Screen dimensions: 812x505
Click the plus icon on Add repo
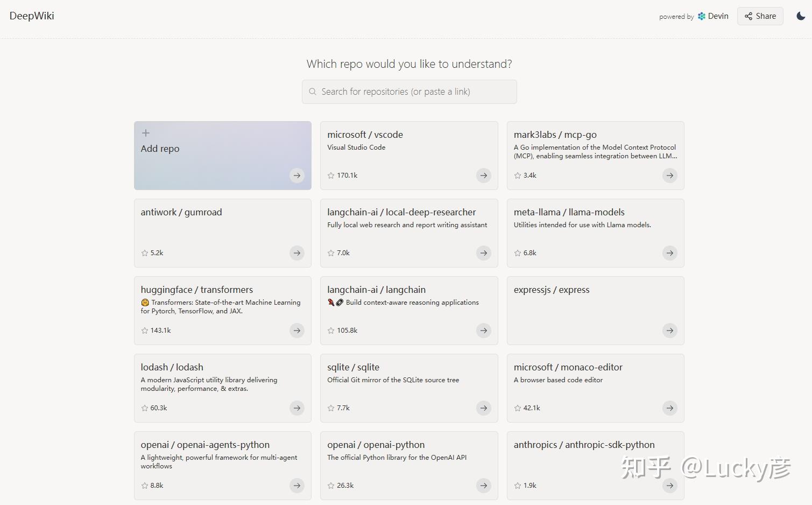coord(146,133)
